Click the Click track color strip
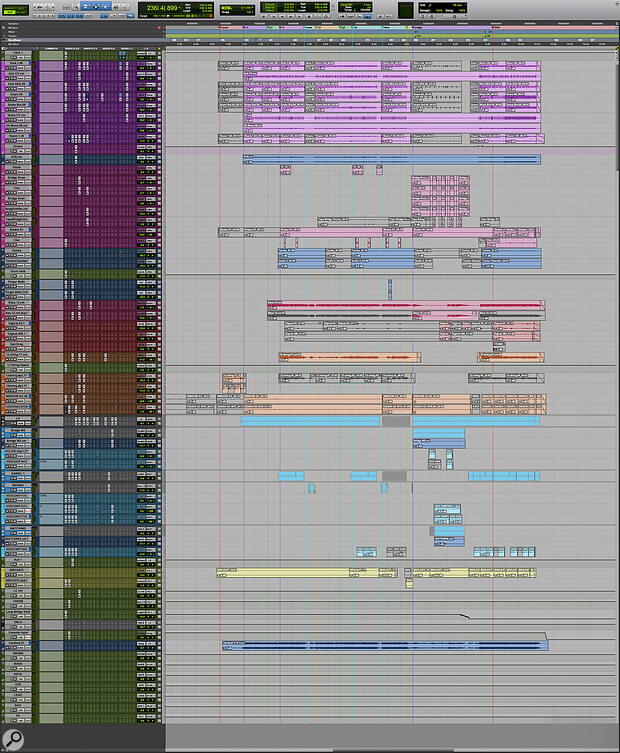 [2, 56]
